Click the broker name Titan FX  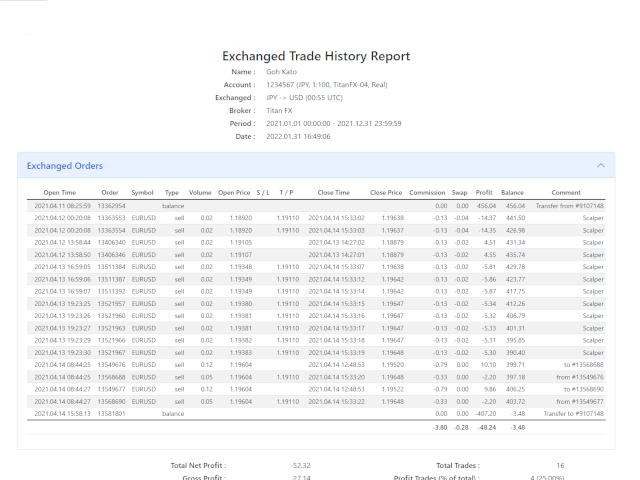(279, 111)
